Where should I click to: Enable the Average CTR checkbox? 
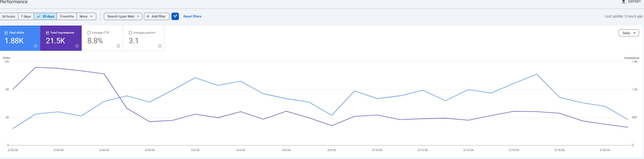(x=89, y=33)
